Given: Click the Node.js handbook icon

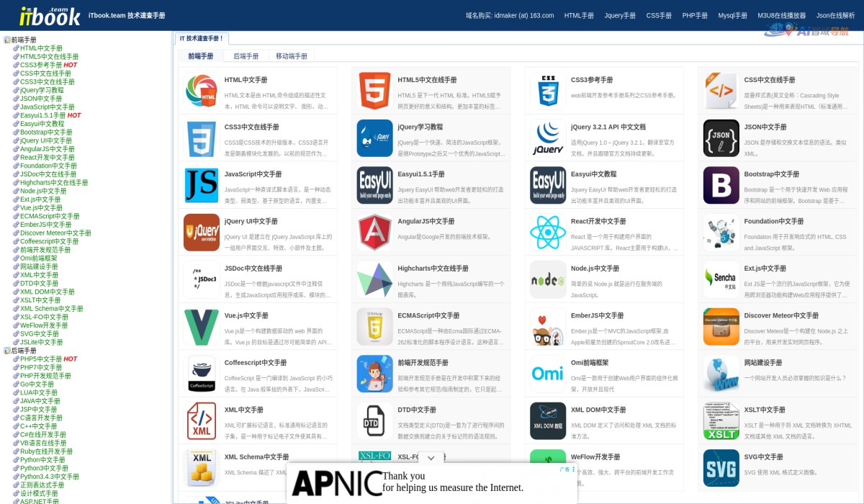Looking at the screenshot, I should point(547,279).
